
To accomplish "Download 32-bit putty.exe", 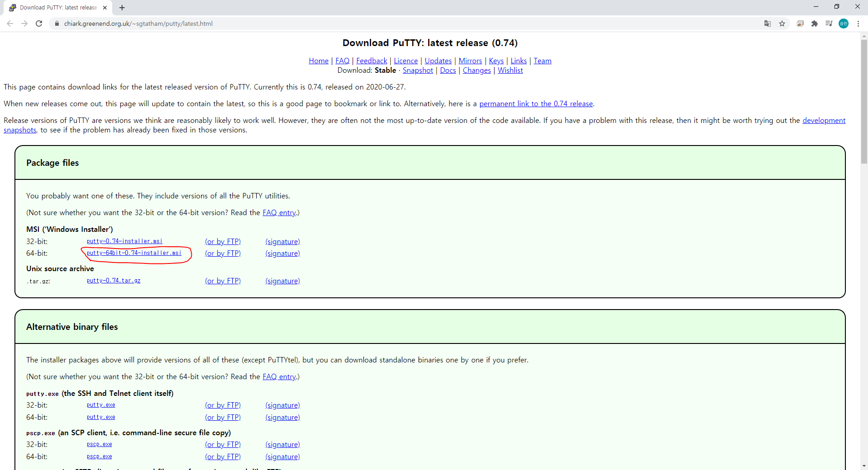I will point(101,405).
